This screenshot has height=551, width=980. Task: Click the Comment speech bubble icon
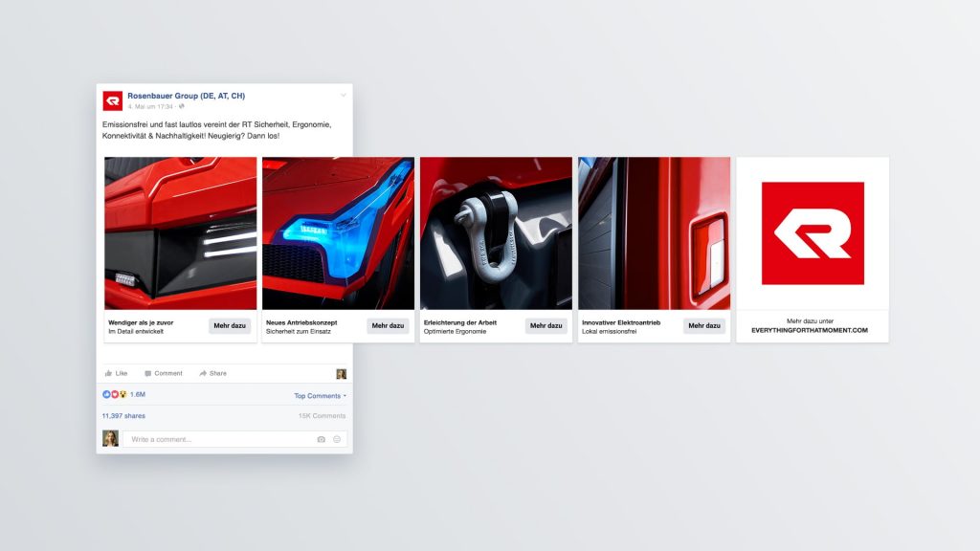[148, 374]
